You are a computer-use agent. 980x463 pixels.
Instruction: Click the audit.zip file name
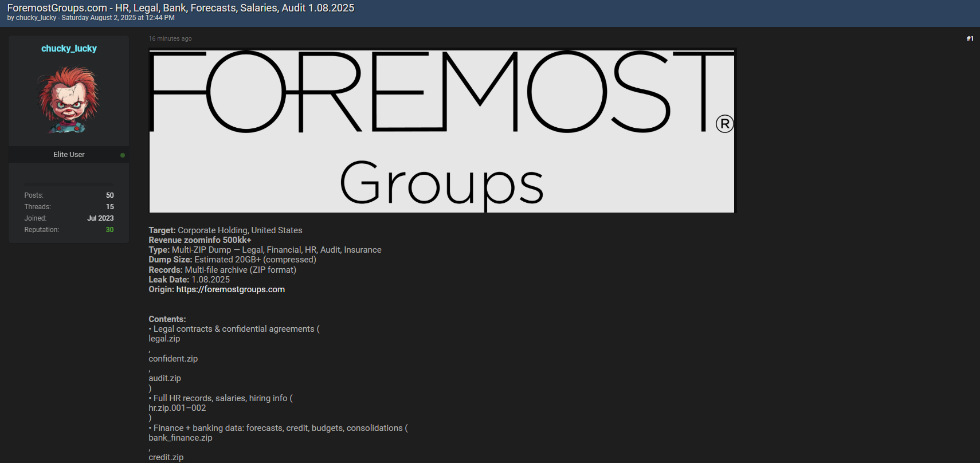click(x=164, y=378)
